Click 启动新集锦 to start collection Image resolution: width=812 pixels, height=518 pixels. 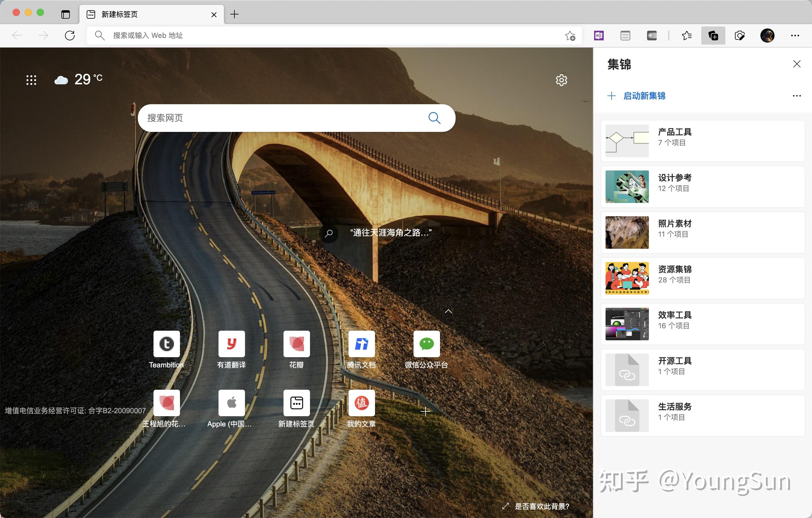(636, 96)
